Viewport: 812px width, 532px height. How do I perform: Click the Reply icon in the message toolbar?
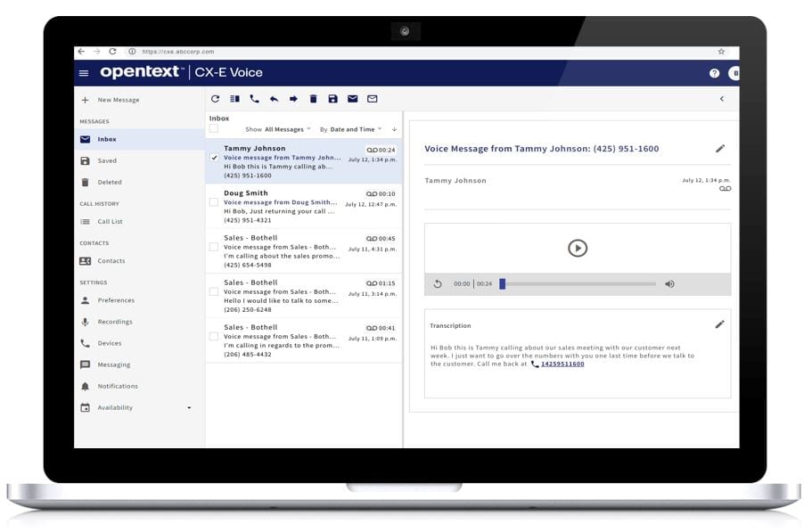pos(275,99)
